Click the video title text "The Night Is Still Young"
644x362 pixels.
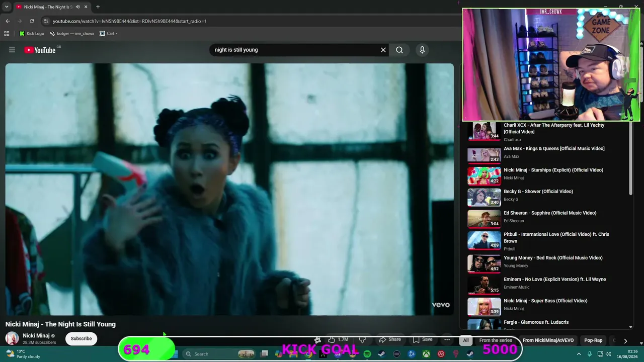click(82, 324)
